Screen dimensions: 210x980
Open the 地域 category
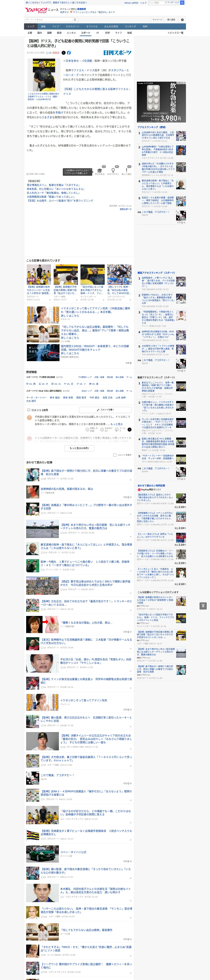[129, 33]
